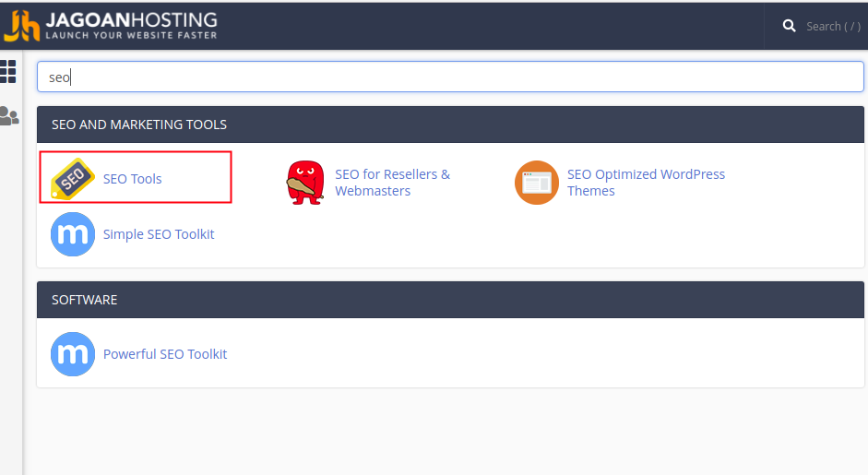This screenshot has width=868, height=475.
Task: Click the JagoanHosting logo
Action: click(110, 26)
